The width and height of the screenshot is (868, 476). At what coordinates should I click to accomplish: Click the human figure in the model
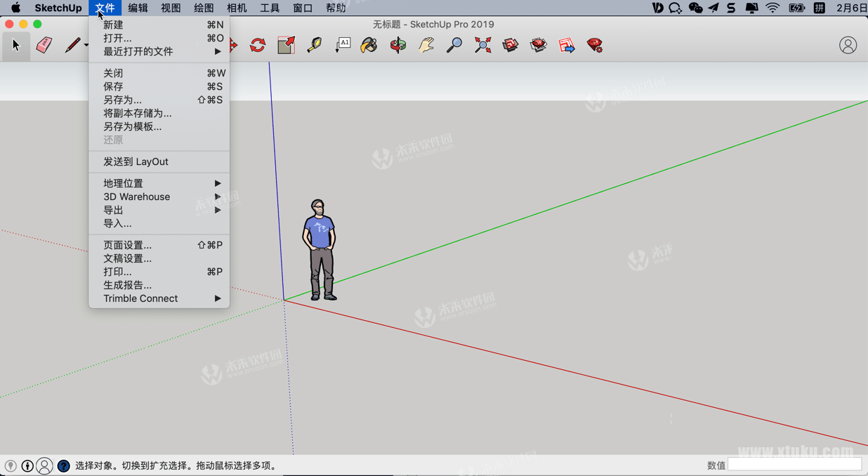[x=320, y=250]
